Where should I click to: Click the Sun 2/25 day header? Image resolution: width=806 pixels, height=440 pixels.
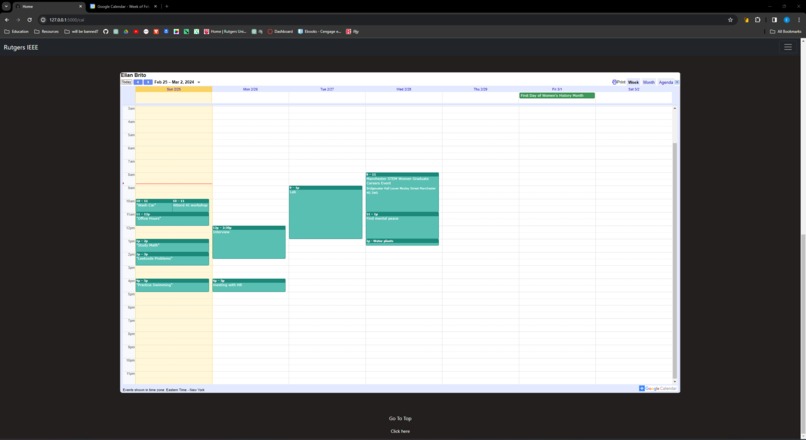point(174,89)
